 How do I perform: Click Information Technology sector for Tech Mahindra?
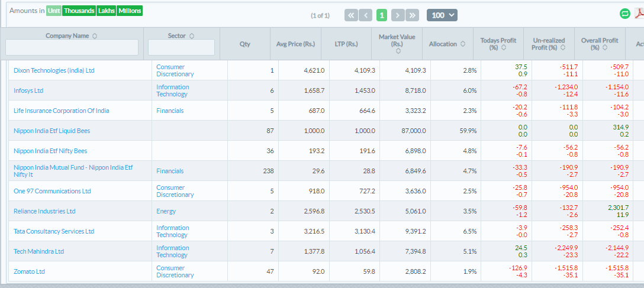coord(172,251)
